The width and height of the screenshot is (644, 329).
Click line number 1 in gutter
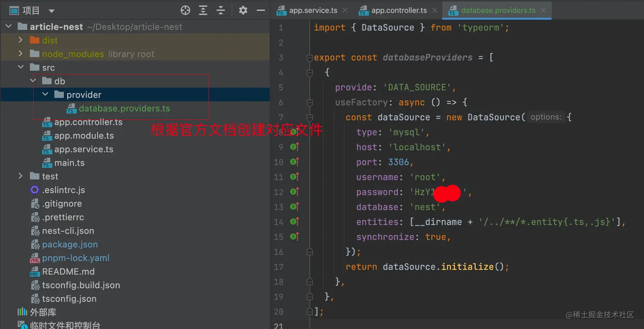click(281, 28)
